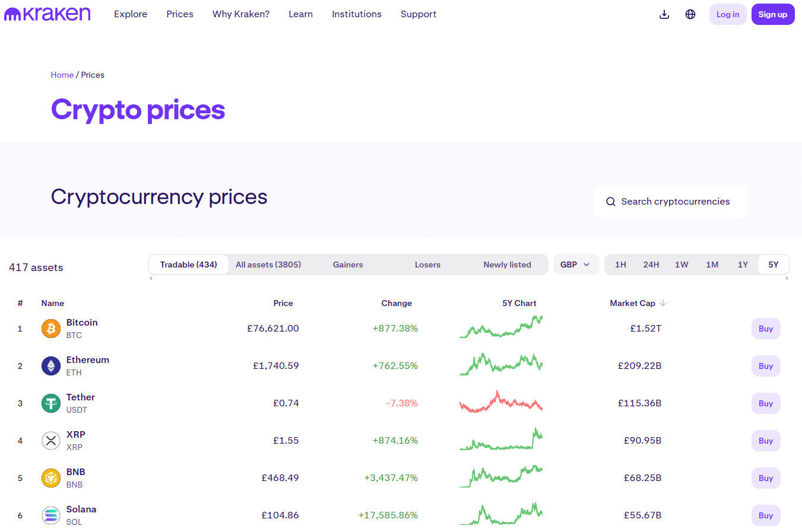The width and height of the screenshot is (802, 532).
Task: Click the Price column header
Action: 283,303
